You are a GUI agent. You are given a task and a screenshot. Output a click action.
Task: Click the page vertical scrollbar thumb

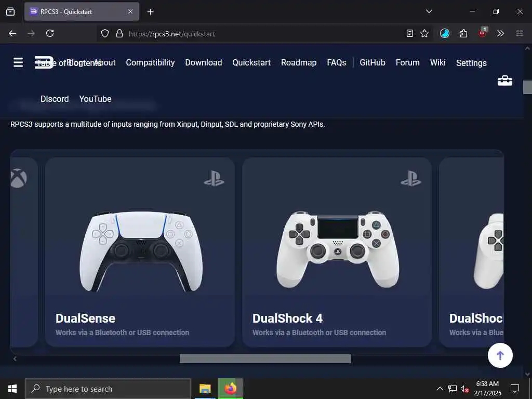[x=527, y=87]
